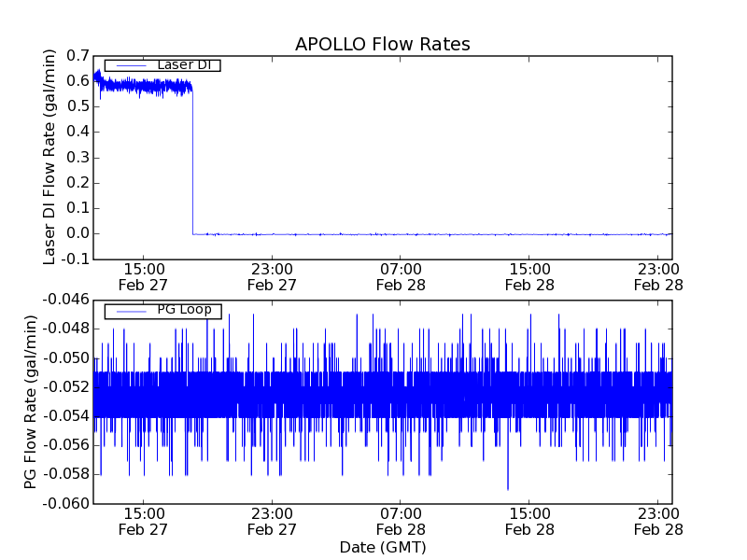Click the 'APOLLO Flow Rates' chart title
This screenshot has height=560, width=747.
(x=383, y=44)
